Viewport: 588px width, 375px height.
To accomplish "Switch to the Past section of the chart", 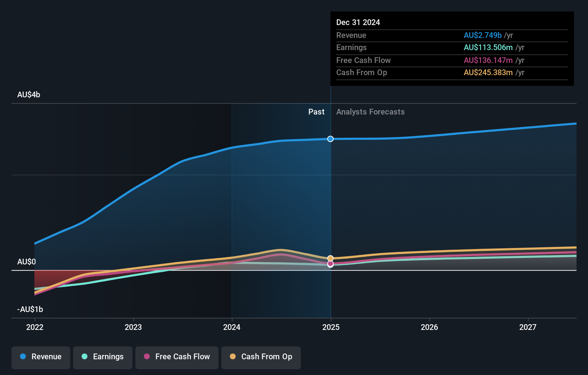I will pyautogui.click(x=316, y=112).
